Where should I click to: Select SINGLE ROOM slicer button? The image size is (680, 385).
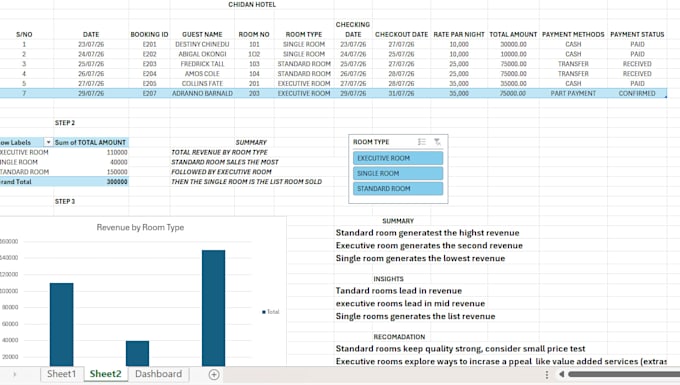click(398, 173)
